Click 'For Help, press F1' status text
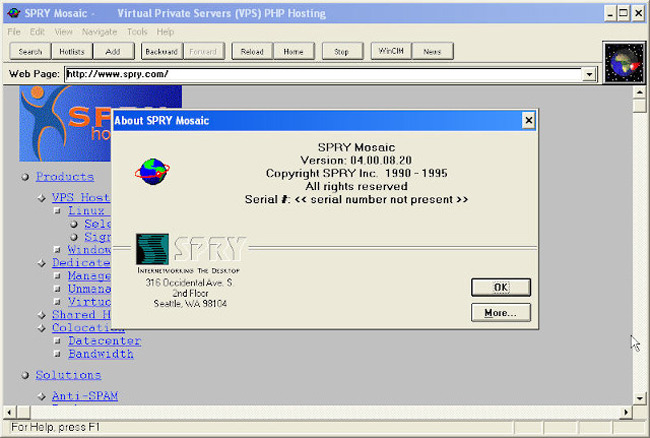The height and width of the screenshot is (438, 650). point(56,427)
